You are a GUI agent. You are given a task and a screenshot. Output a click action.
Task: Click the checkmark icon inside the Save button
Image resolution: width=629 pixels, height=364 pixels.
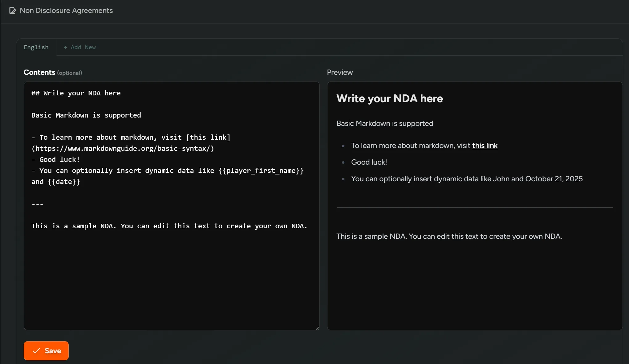pos(36,351)
